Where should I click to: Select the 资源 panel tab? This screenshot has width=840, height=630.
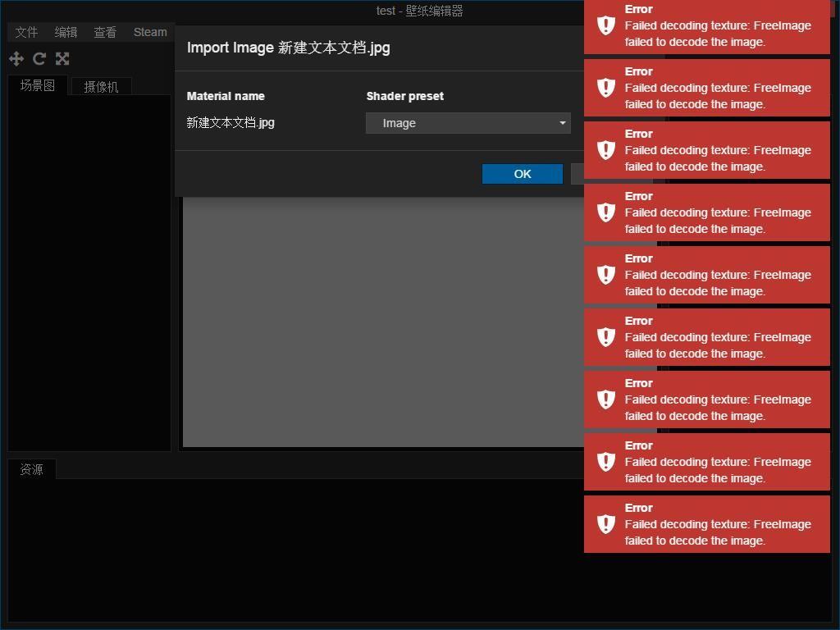pos(32,469)
